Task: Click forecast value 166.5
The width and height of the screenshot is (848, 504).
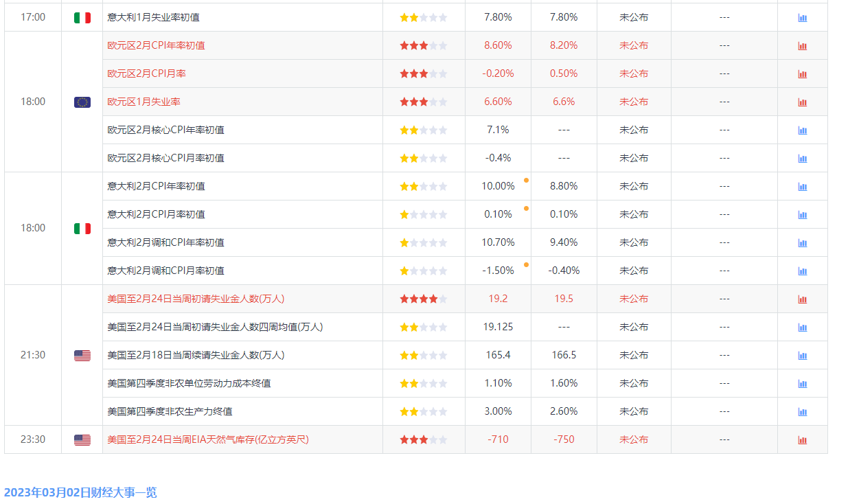Action: (x=564, y=355)
